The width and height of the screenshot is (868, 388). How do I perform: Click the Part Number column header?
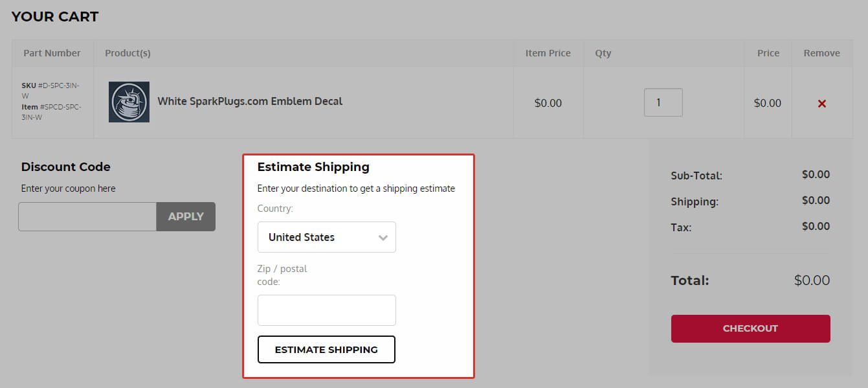[52, 53]
